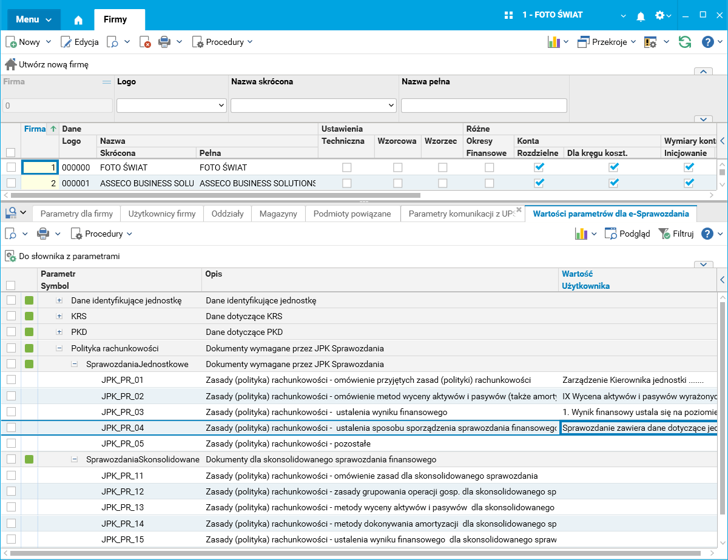Open the chart icon in top toolbar
728x560 pixels.
click(x=553, y=42)
